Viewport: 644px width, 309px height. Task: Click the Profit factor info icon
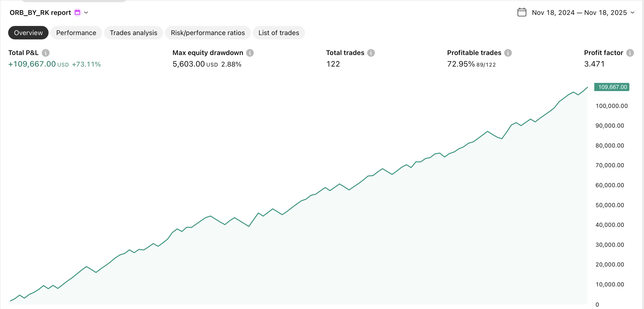click(x=630, y=53)
